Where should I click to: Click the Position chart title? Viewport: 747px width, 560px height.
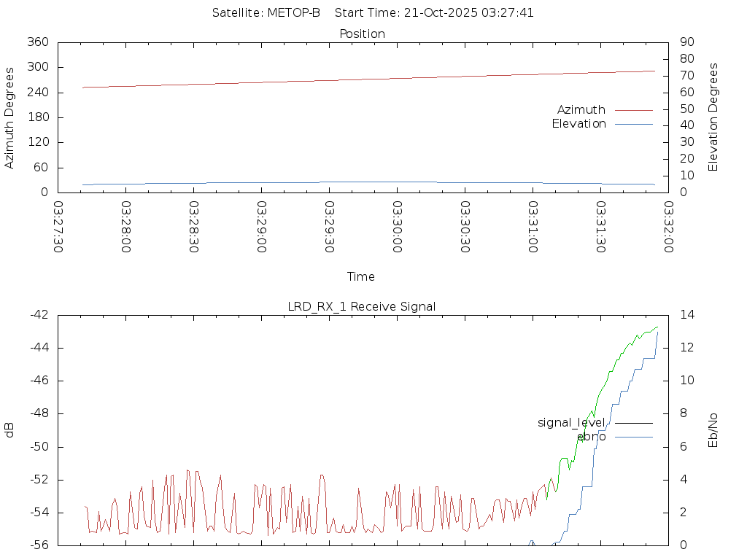click(362, 34)
